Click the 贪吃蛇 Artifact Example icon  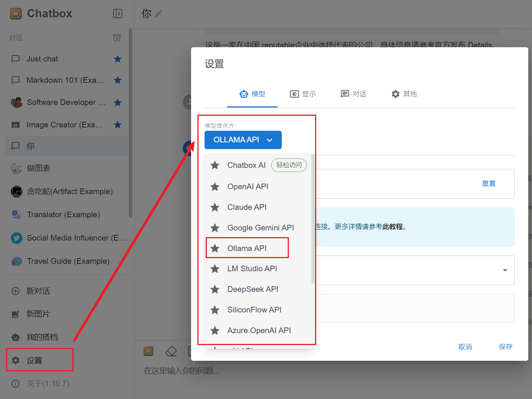(16, 191)
